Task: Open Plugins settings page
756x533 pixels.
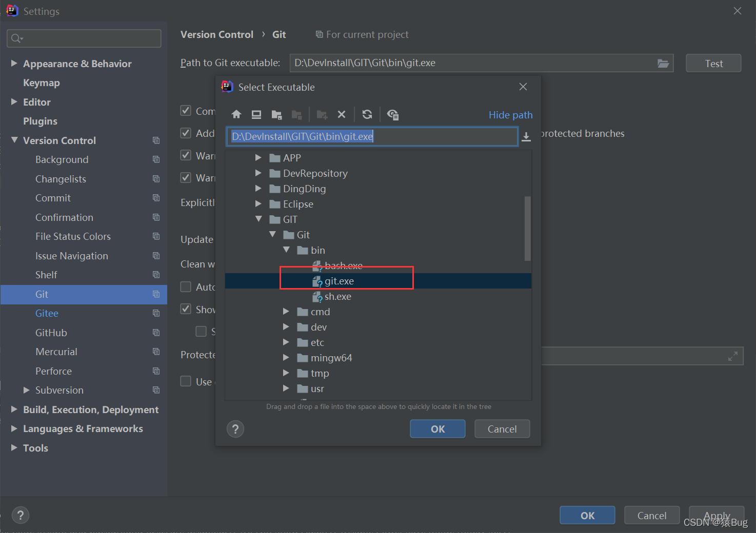Action: click(40, 121)
